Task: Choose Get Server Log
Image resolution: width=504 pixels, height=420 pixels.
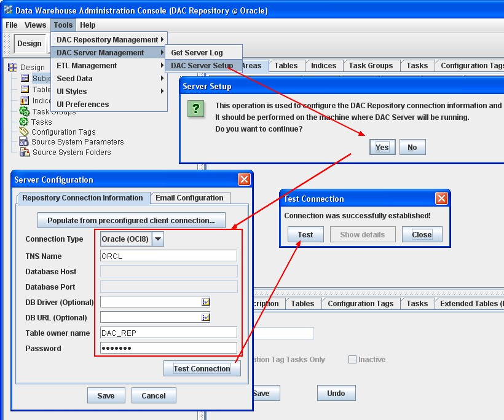Action: pos(203,52)
